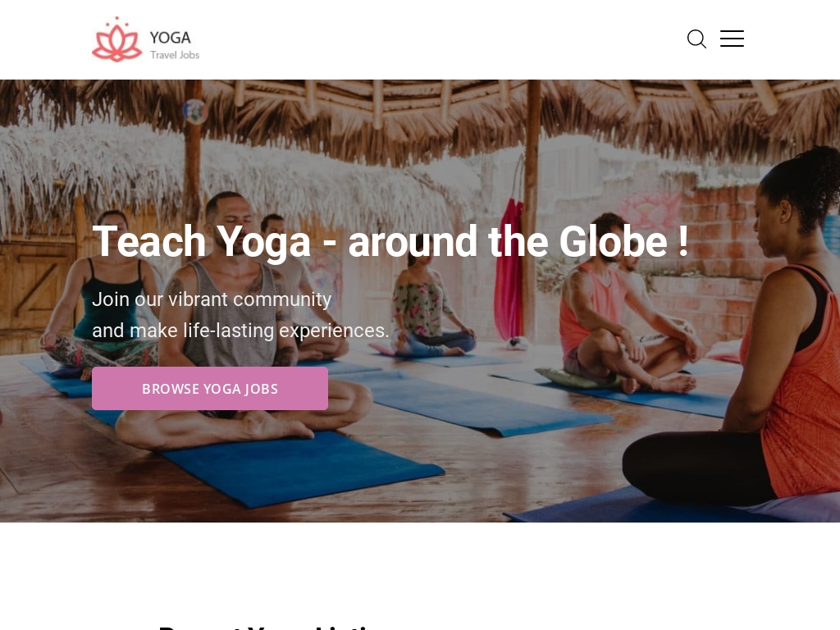
Task: Open the hamburger menu icon
Action: pos(732,39)
